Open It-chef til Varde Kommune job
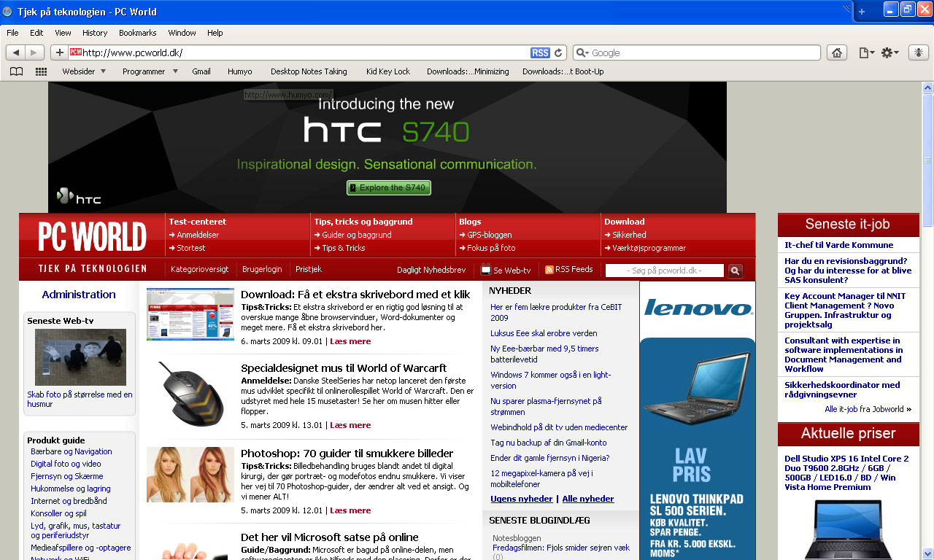The image size is (934, 560). point(839,245)
